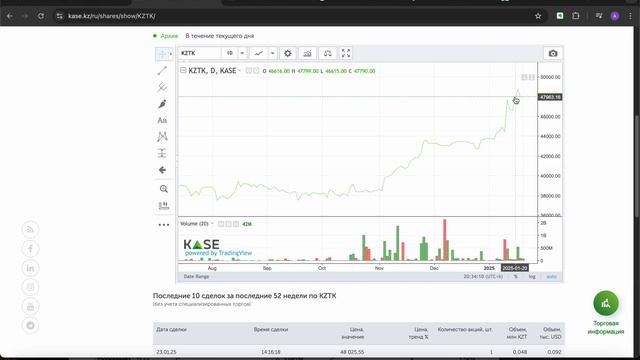This screenshot has height=360, width=640.
Task: Select the measure ruler tool
Action: pyautogui.click(x=164, y=206)
